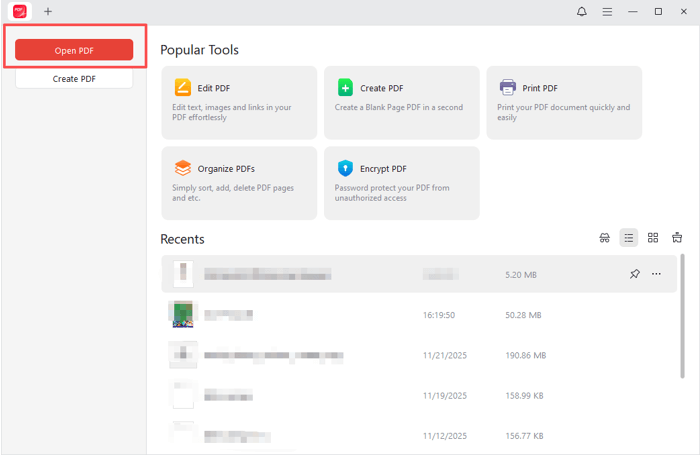Close the application window
Image resolution: width=700 pixels, height=456 pixels.
point(683,12)
